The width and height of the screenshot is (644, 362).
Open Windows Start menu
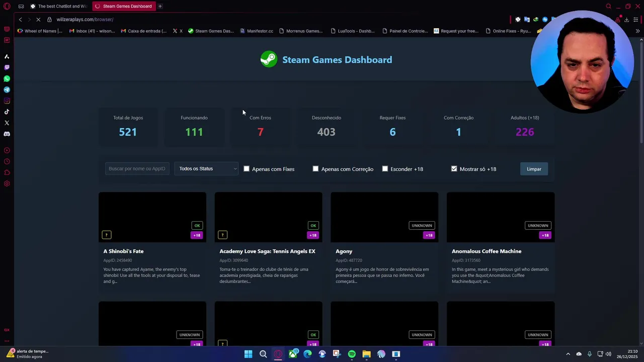[248, 354]
